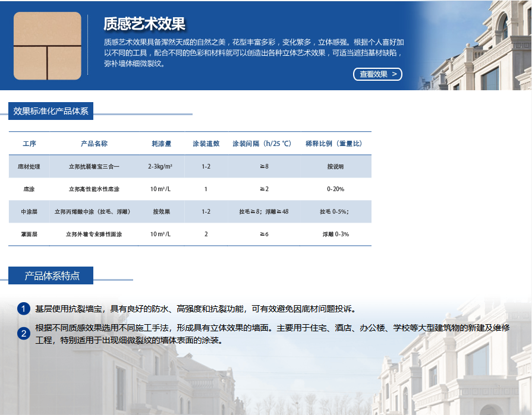Click the beige textured tile thumbnail
532x415 pixels.
(47, 46)
